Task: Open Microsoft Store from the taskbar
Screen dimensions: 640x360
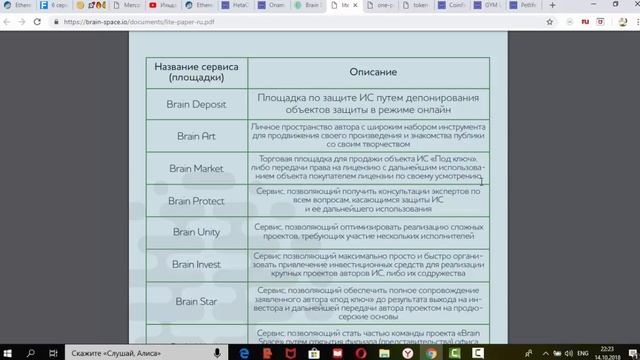Action: click(314, 353)
